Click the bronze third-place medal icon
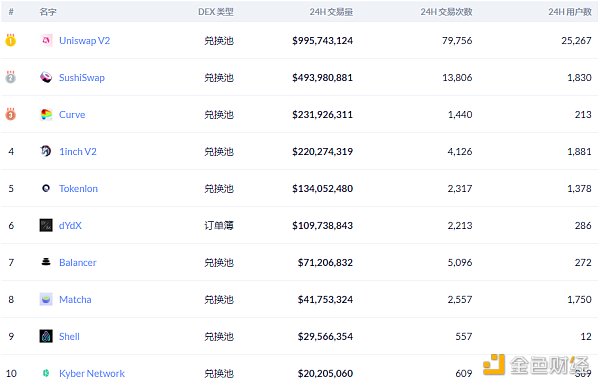 (x=11, y=114)
